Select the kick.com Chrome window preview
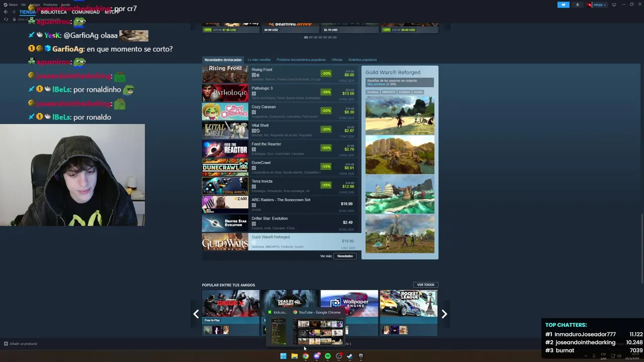 pos(278,328)
